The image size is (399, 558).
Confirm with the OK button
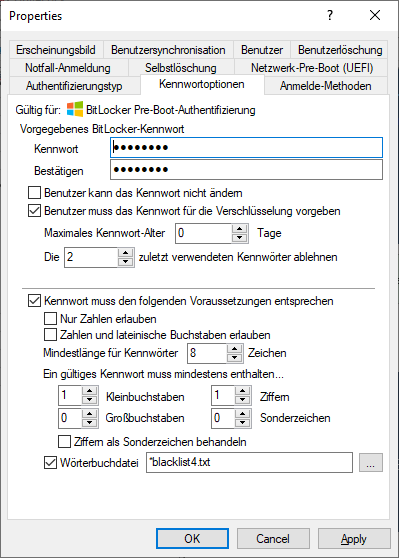pyautogui.click(x=192, y=538)
